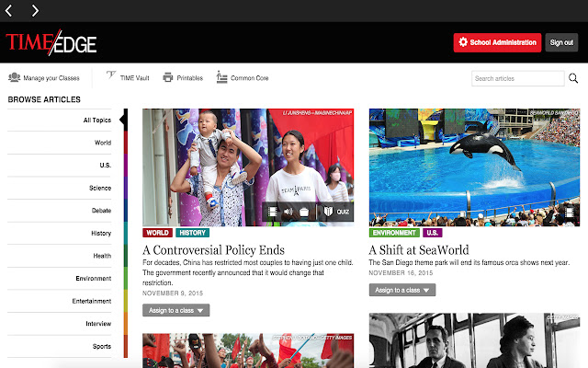Click the teal HISTORY tag

(x=192, y=233)
